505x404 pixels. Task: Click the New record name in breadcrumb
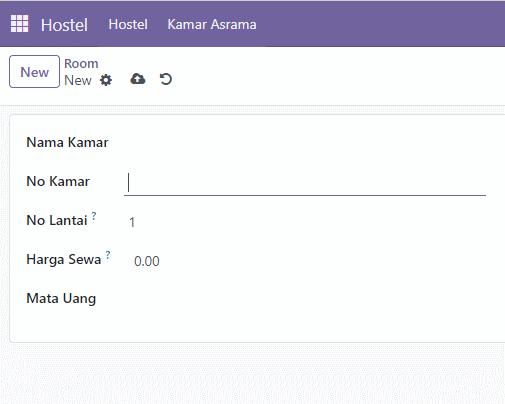[x=78, y=80]
